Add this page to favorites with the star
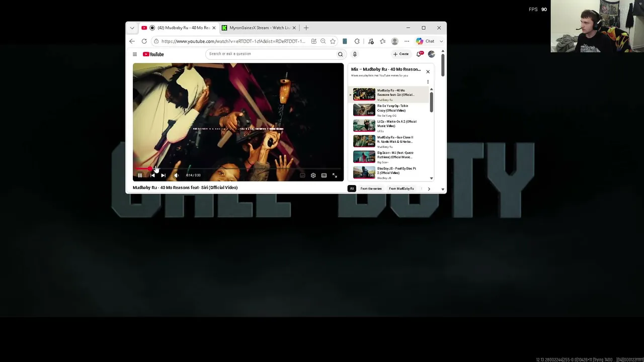Viewport: 644px width, 362px height. (333, 41)
